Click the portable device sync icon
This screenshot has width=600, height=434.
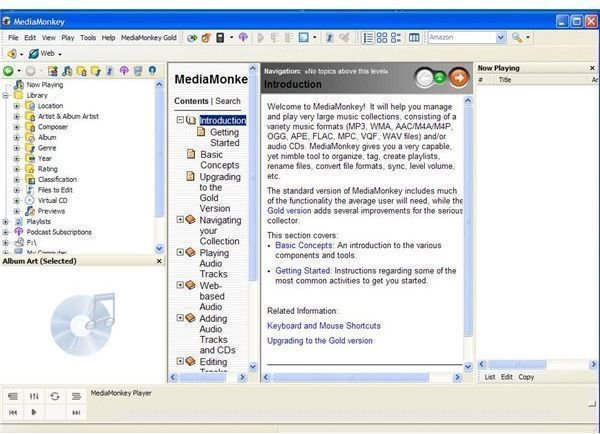(x=220, y=37)
